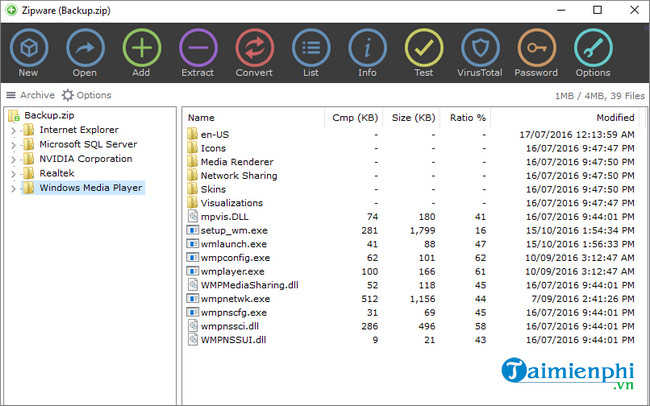Set archive Password with key icon

pos(536,48)
